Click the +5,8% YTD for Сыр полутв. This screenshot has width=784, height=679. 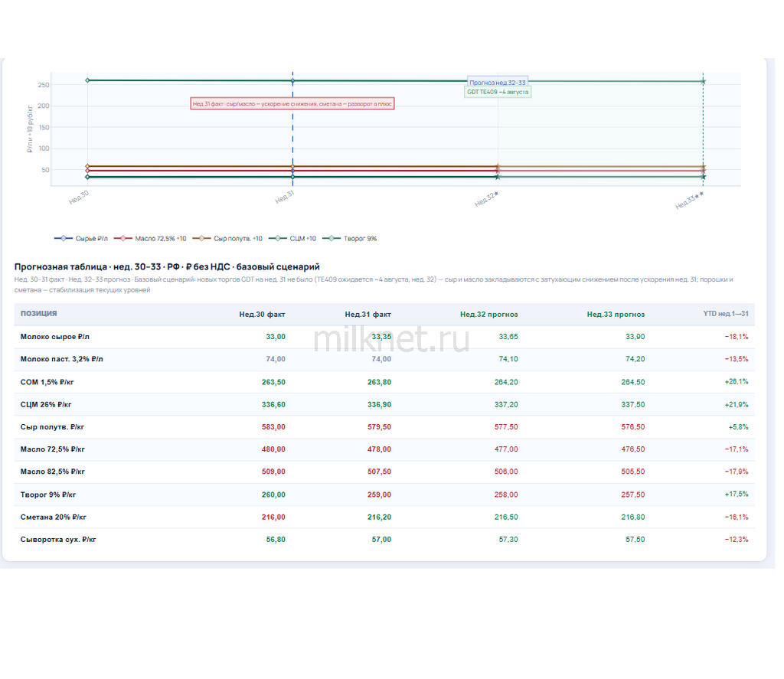tap(739, 427)
